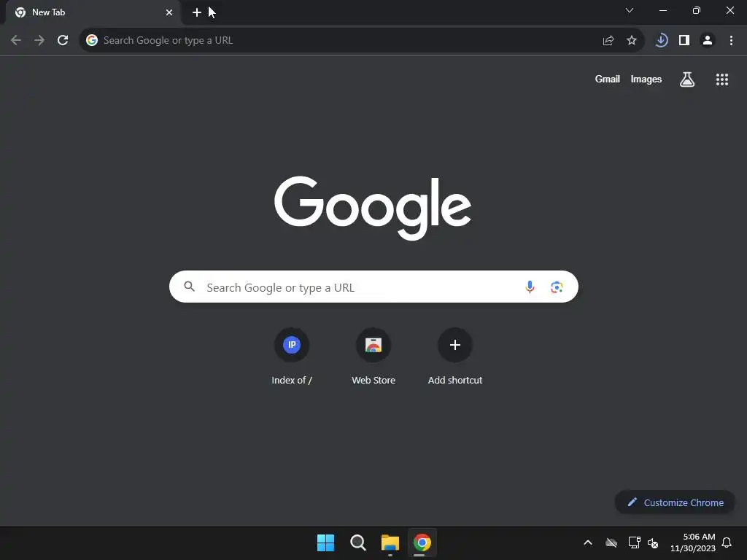This screenshot has width=747, height=560.
Task: Close the New Tab tab
Action: point(169,12)
